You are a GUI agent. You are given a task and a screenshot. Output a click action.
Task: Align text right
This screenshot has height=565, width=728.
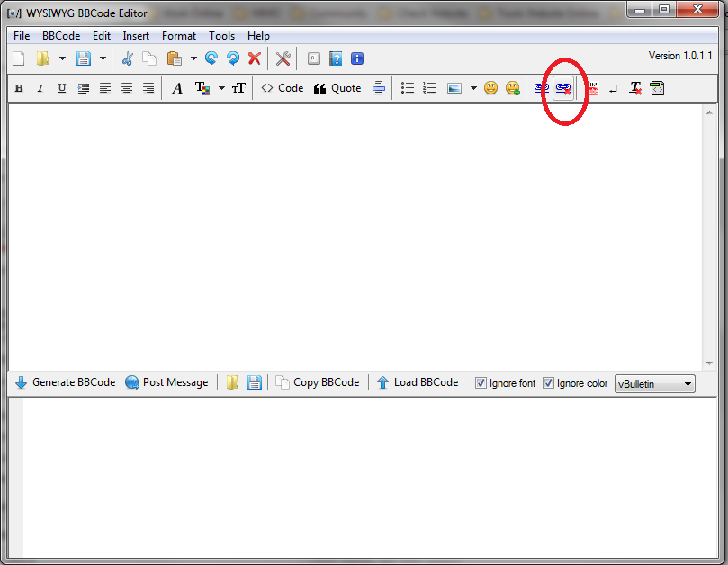point(148,88)
